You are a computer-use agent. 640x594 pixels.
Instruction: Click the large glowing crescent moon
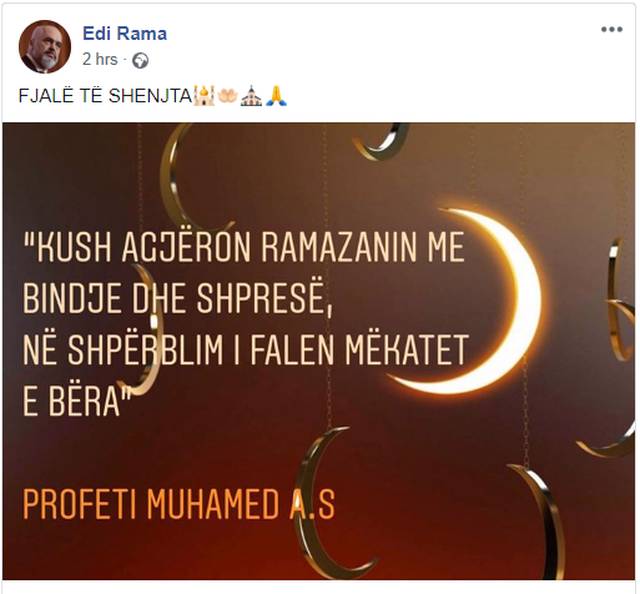coord(473,301)
